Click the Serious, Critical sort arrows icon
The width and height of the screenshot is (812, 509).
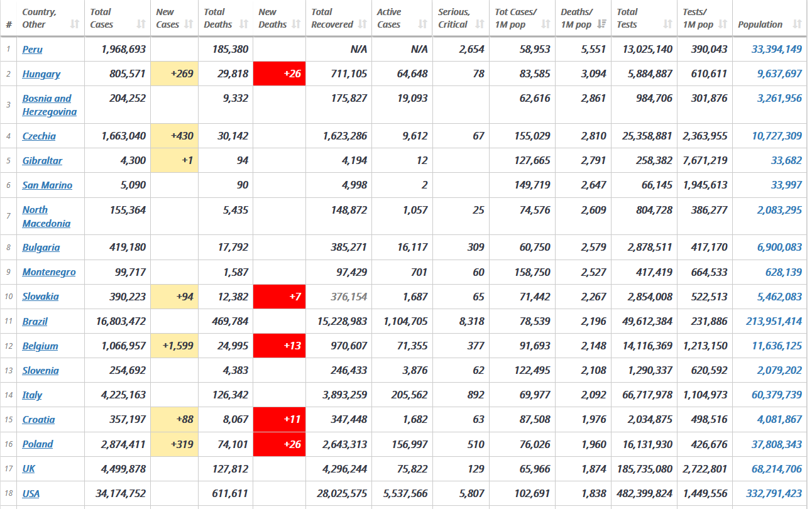480,25
